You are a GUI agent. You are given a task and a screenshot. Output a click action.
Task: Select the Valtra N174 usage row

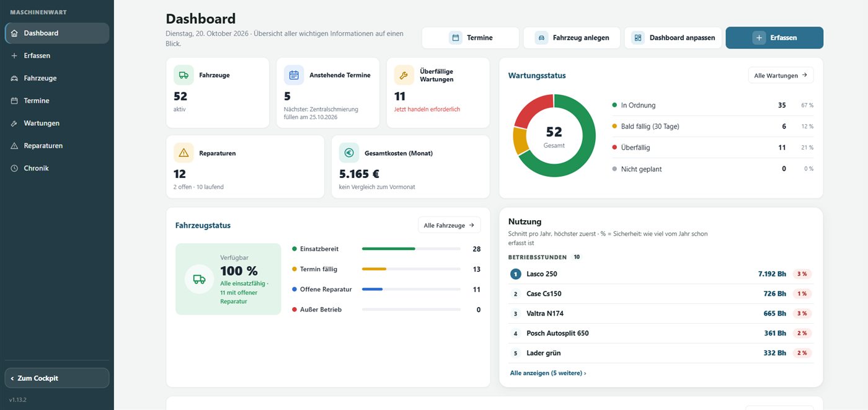pos(661,313)
